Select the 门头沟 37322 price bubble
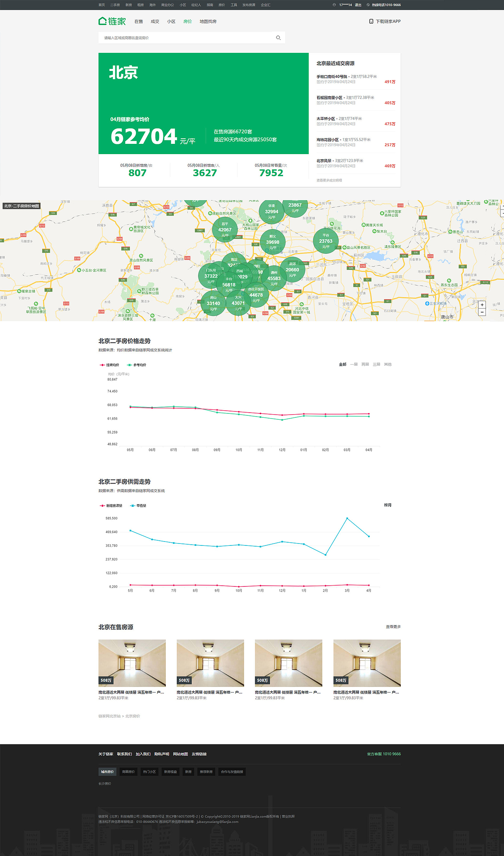The height and width of the screenshot is (856, 504). click(x=211, y=276)
